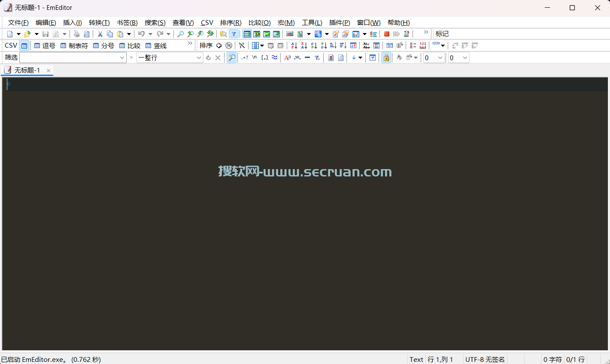Click the 制表符 tab separated button
This screenshot has width=610, height=364.
tap(74, 45)
